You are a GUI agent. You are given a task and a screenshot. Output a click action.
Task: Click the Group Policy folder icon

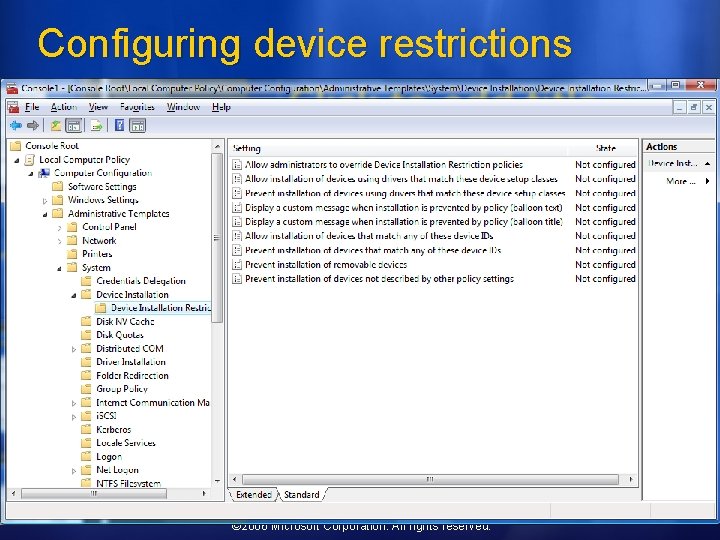[x=86, y=389]
